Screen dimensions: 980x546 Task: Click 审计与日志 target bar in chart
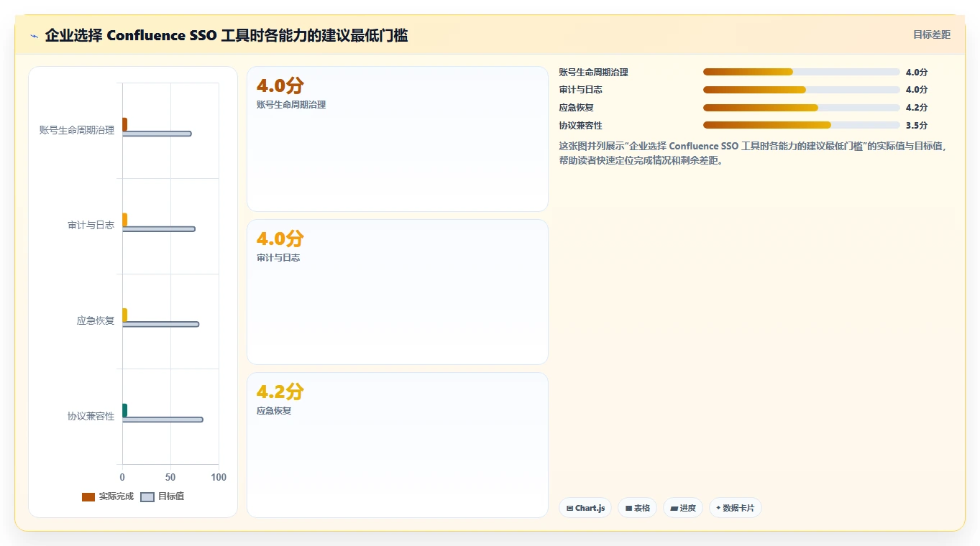coord(159,229)
